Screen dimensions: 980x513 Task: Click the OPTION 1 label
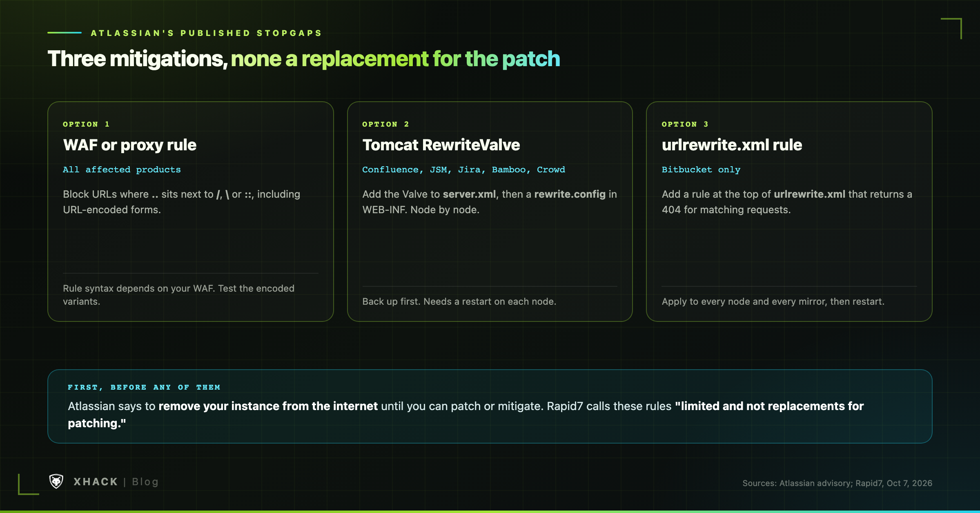click(86, 124)
